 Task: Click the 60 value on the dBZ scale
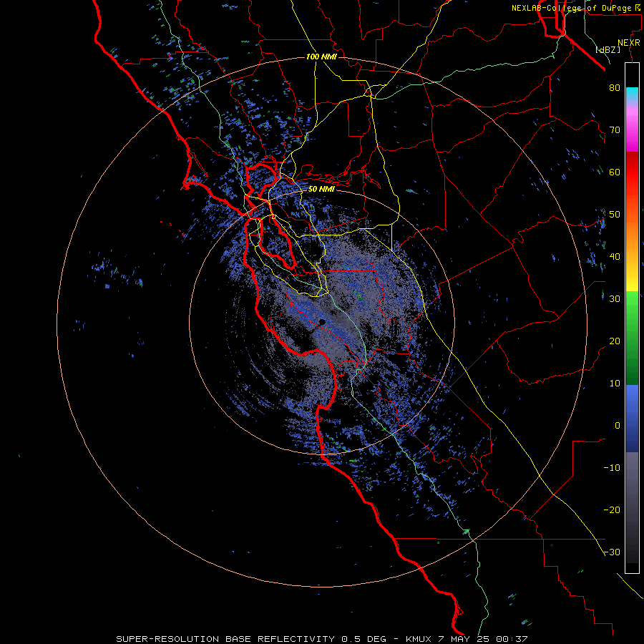tap(615, 172)
